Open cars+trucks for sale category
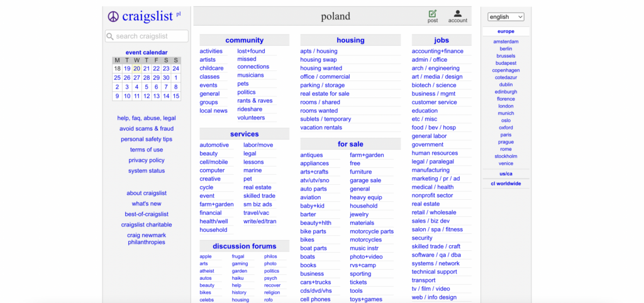Viewport: 644px width, 303px height. pos(316,282)
